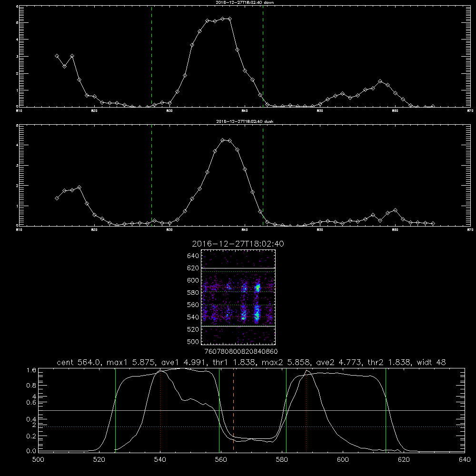Click the "520" y-axis label of spectral image
Viewport: 476px width, 476px height.
(x=193, y=329)
